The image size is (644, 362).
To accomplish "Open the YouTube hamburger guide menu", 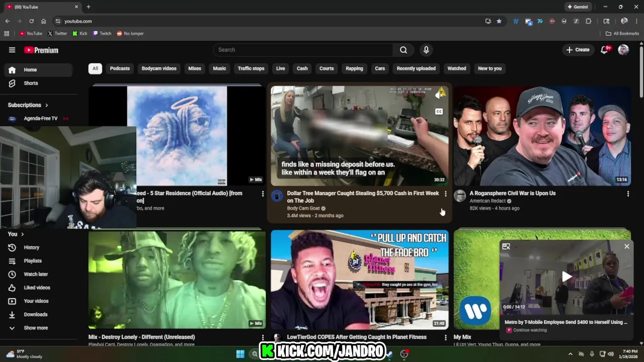I will pyautogui.click(x=12, y=50).
